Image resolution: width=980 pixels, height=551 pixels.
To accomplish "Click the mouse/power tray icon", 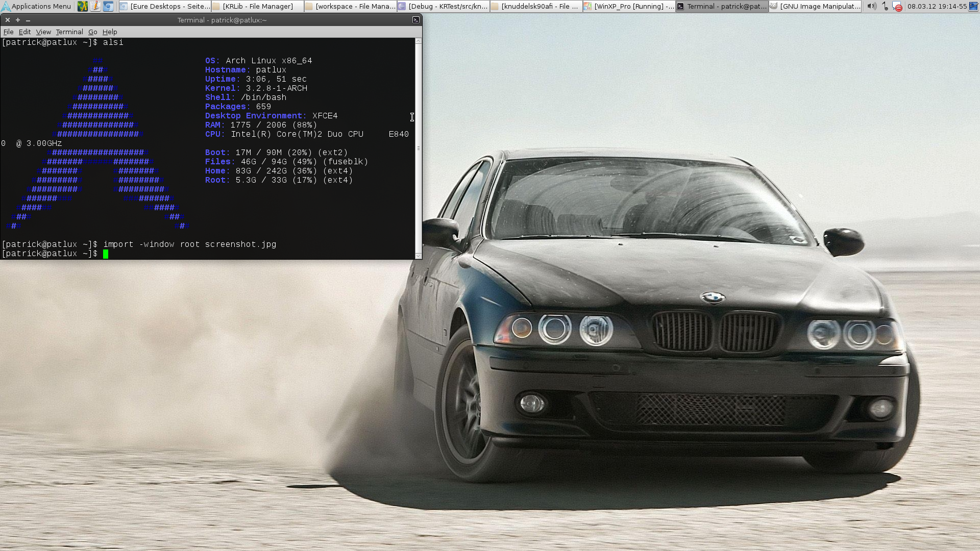I will [x=885, y=6].
